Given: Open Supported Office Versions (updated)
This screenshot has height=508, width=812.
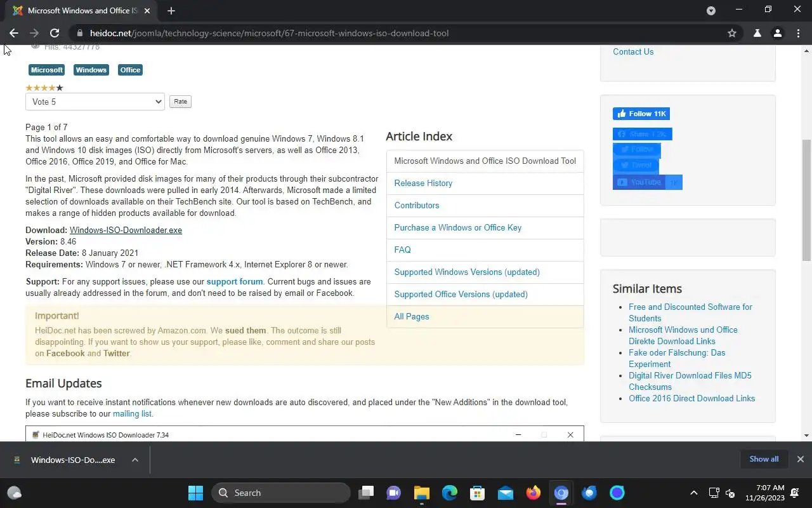Looking at the screenshot, I should click(461, 295).
